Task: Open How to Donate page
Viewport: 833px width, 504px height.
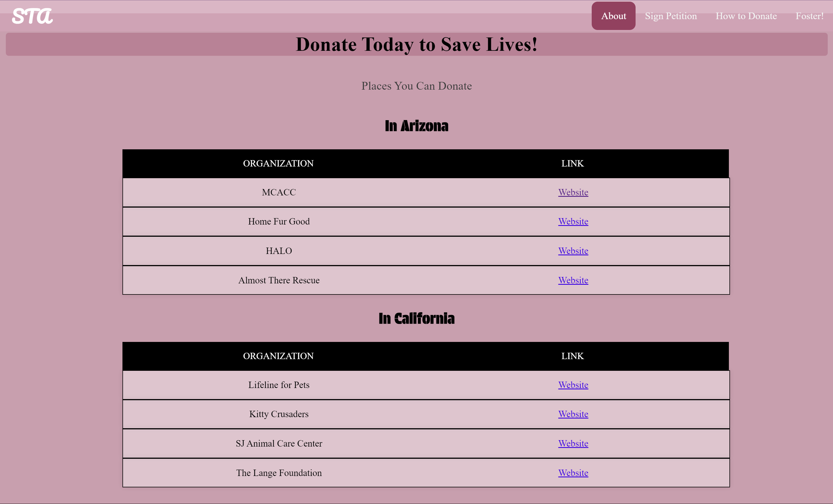Action: (x=746, y=16)
